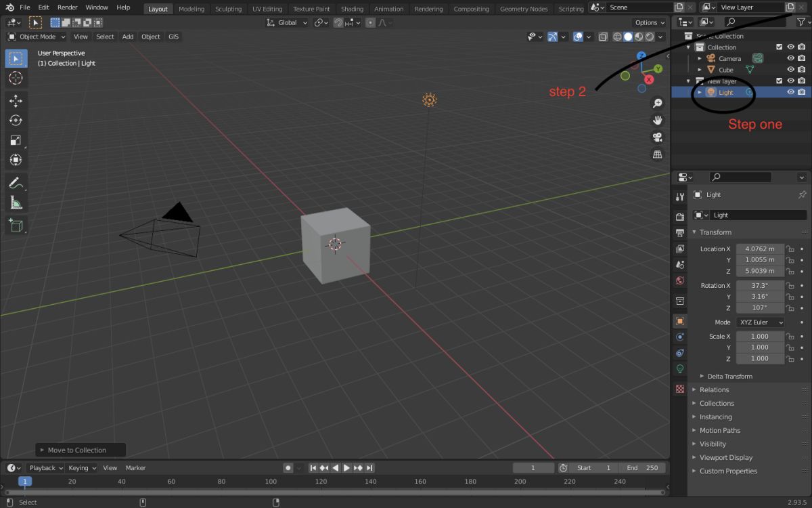Open the File menu
Image resolution: width=812 pixels, height=508 pixels.
coord(25,7)
